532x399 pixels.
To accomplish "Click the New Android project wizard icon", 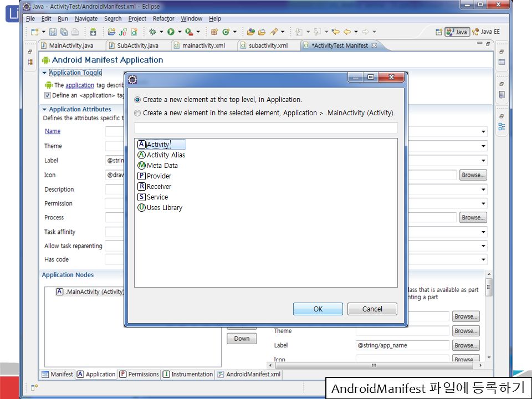I will click(111, 32).
